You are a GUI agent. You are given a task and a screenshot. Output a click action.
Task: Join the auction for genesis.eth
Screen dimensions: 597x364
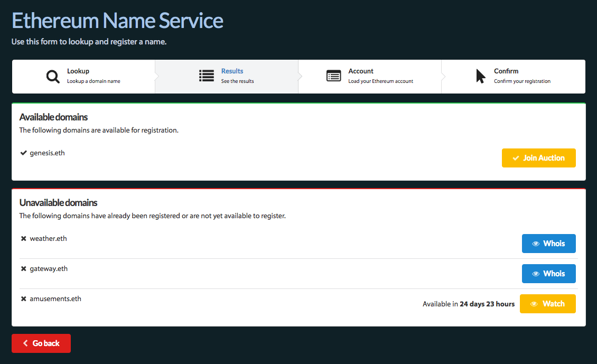coord(539,158)
